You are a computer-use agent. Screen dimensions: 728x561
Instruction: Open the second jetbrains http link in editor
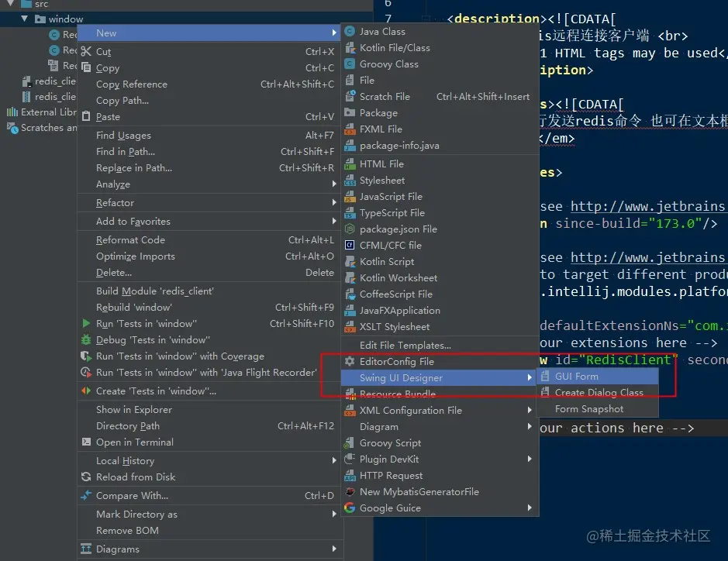pyautogui.click(x=649, y=257)
